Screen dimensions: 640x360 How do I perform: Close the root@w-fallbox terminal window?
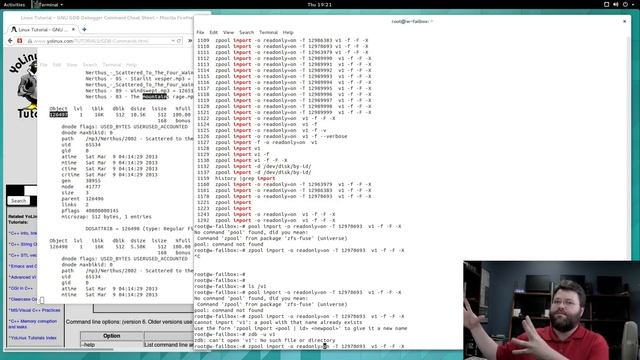click(x=624, y=21)
